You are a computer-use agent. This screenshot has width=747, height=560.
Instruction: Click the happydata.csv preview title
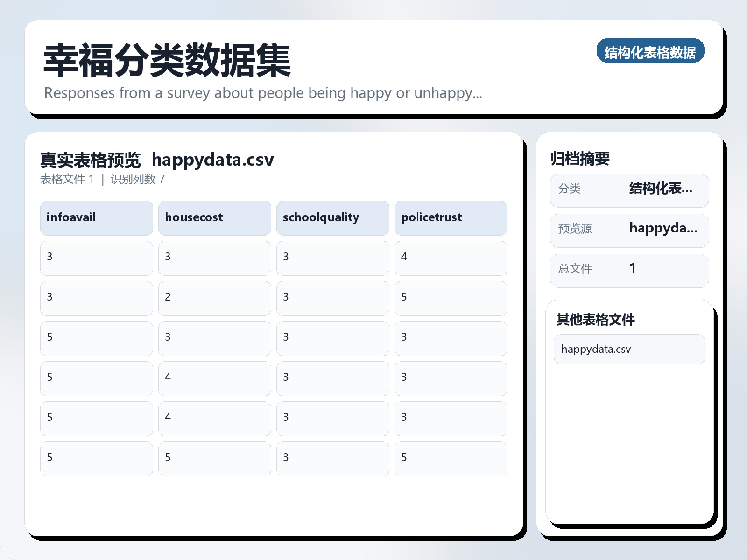(x=213, y=160)
